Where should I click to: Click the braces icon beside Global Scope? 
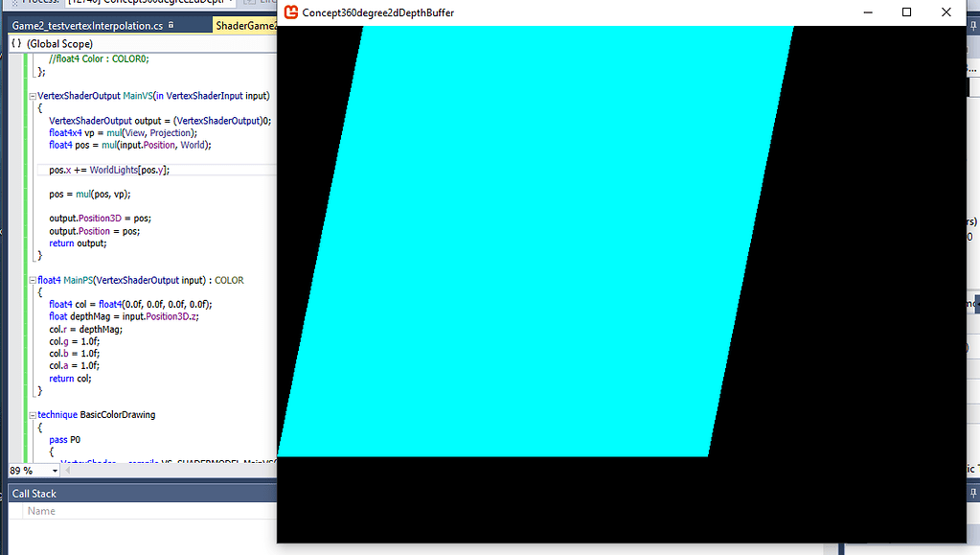[14, 43]
